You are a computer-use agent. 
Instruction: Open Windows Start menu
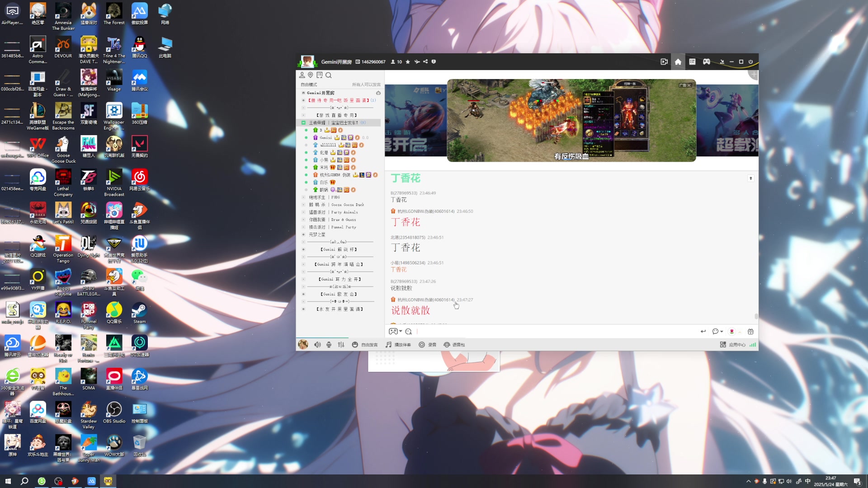click(8, 481)
